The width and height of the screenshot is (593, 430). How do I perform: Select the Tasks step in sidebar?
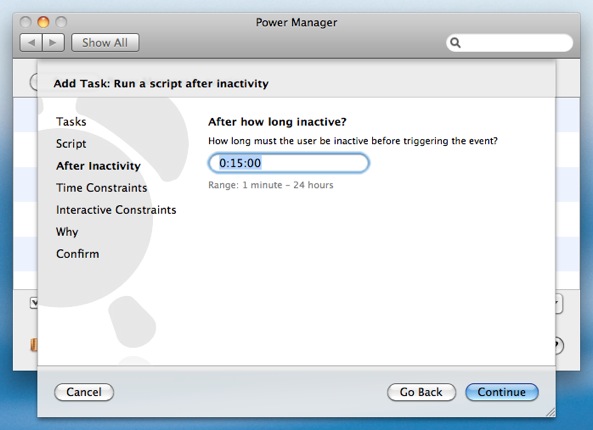pos(71,122)
